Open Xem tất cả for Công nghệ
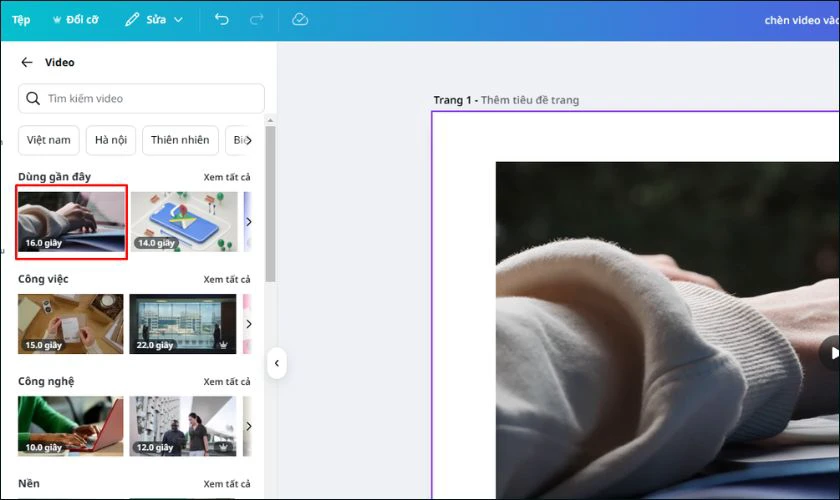Screen dimensions: 840x500 [x=227, y=382]
